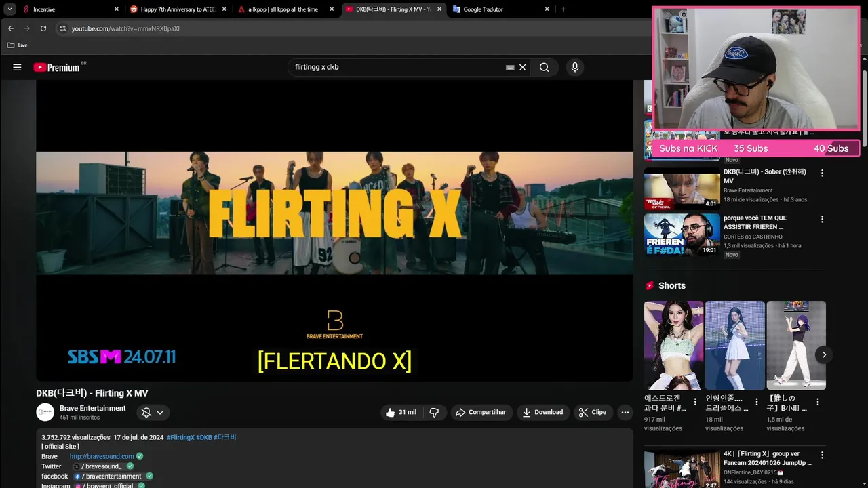Start voice search with the microphone

pyautogui.click(x=575, y=67)
